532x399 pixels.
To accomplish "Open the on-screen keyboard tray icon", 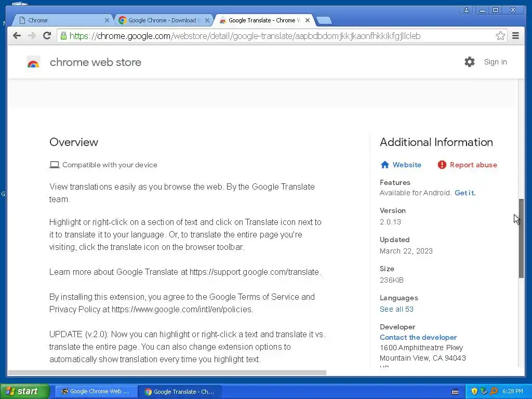I will point(455,392).
